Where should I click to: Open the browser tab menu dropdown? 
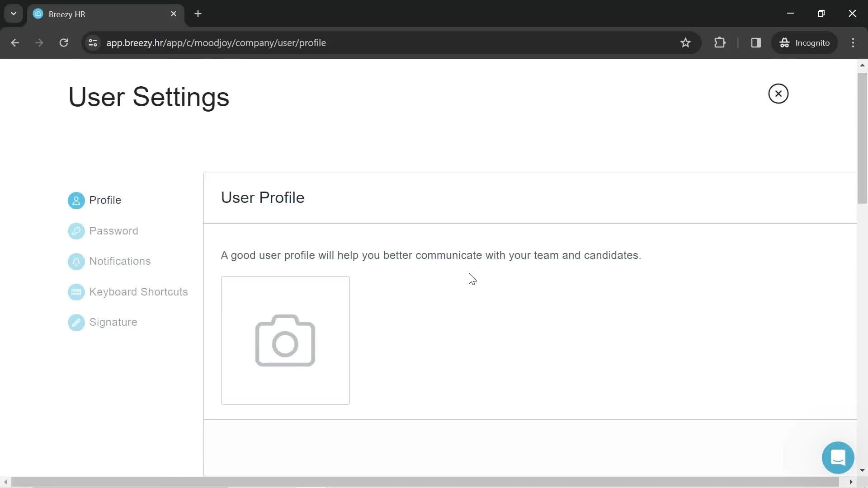click(x=14, y=14)
